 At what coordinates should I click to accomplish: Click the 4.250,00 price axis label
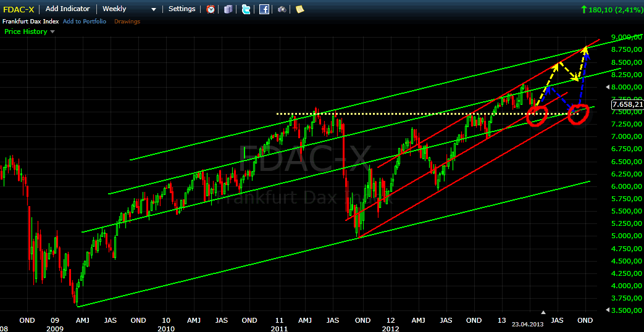tap(627, 273)
